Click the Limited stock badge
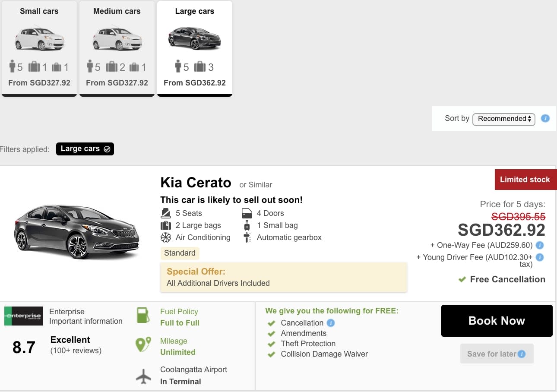This screenshot has height=392, width=557. click(x=525, y=180)
